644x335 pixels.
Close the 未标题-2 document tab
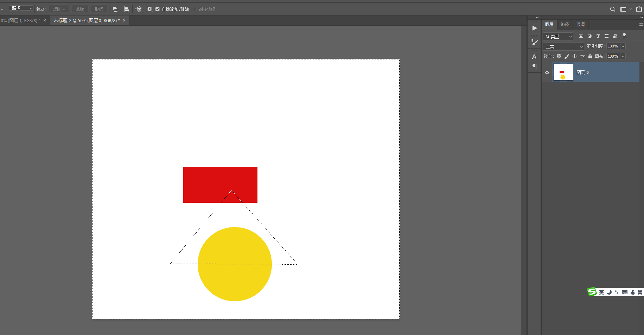click(124, 21)
